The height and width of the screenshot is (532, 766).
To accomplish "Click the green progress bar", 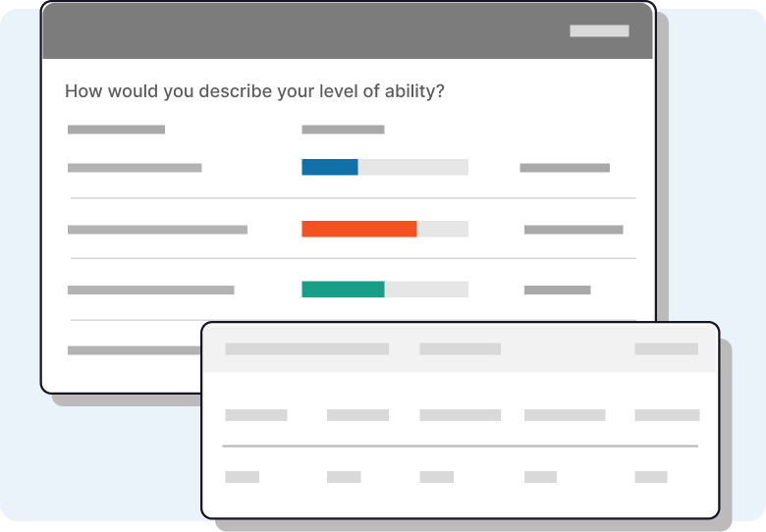I will 343,290.
